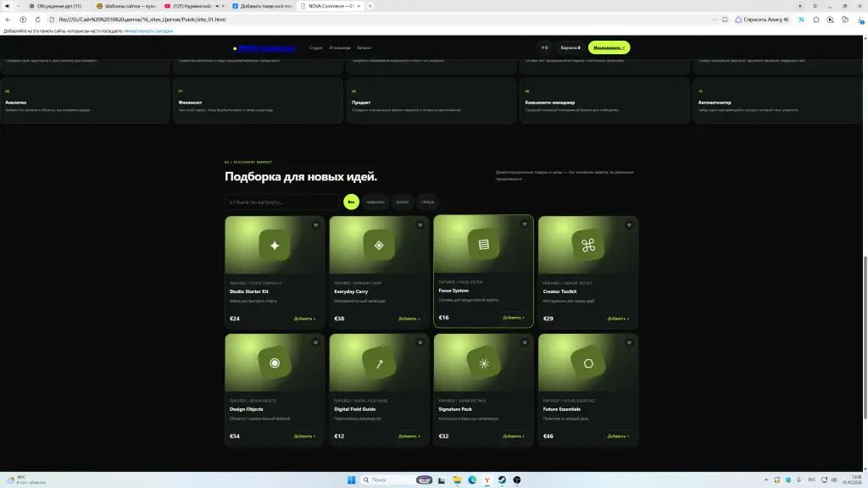Open the Creator Toolkit product image
This screenshot has width=868, height=488.
588,245
